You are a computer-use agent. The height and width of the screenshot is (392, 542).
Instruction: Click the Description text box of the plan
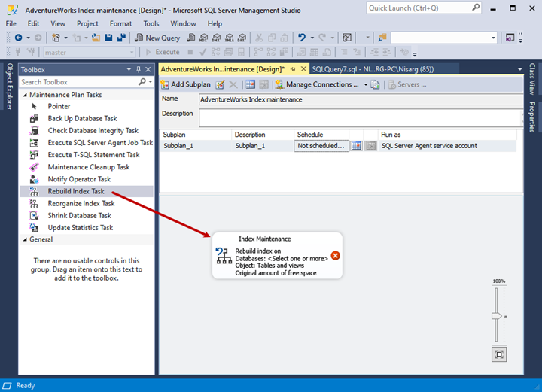point(361,118)
